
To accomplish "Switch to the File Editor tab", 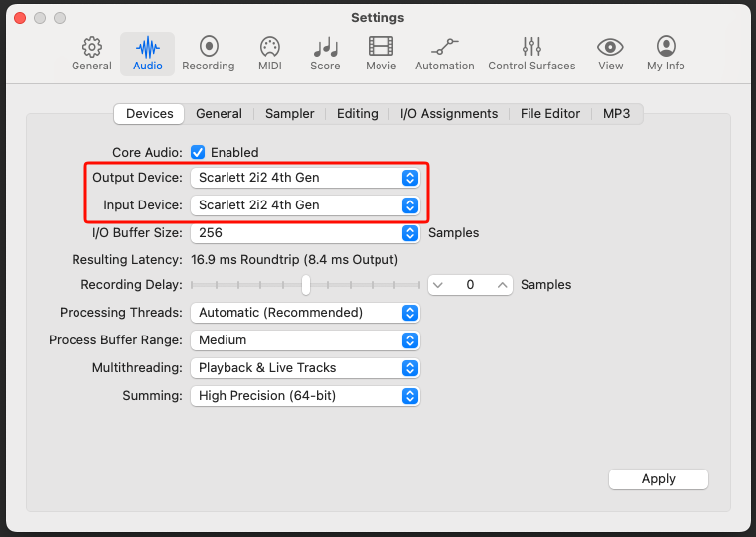I will click(x=550, y=114).
